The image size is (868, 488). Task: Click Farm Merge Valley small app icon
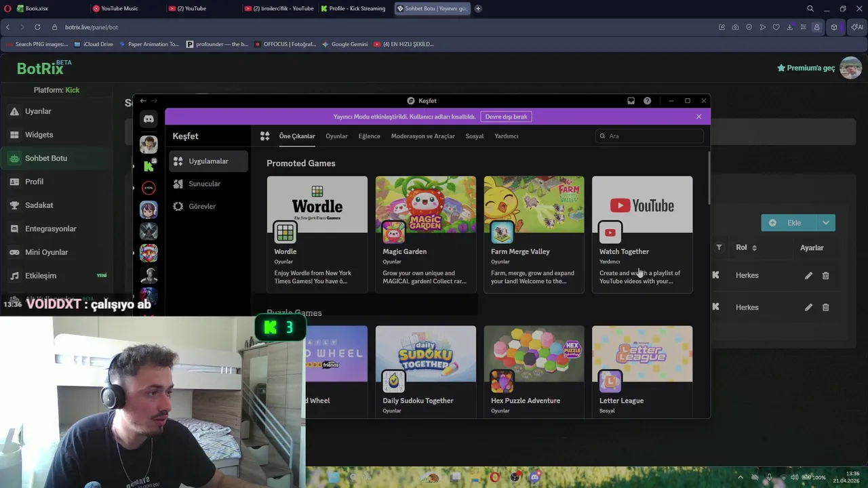(502, 232)
